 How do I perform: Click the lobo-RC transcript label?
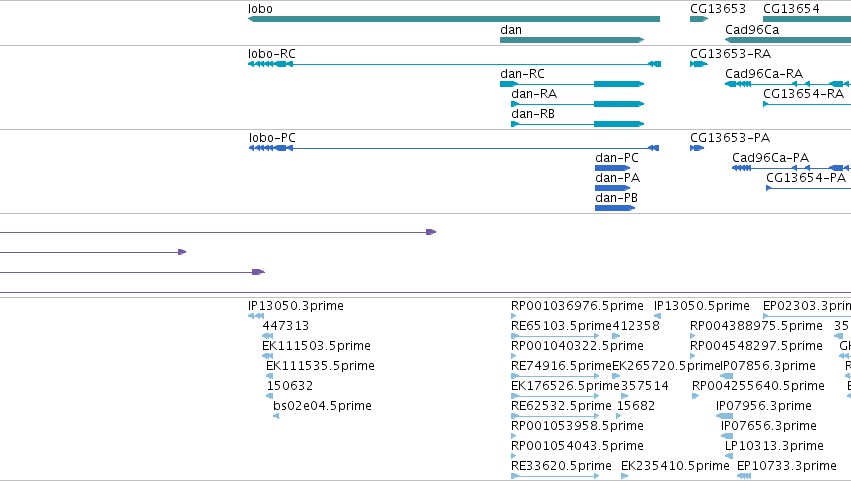tap(272, 54)
